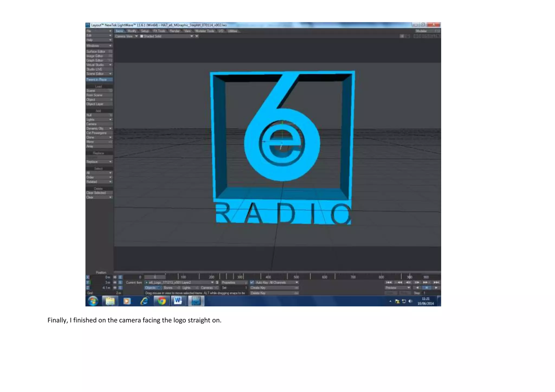Viewport: 555px width, 392px height.
Task: Open the Camera View viewport dropdown
Action: tap(126, 36)
